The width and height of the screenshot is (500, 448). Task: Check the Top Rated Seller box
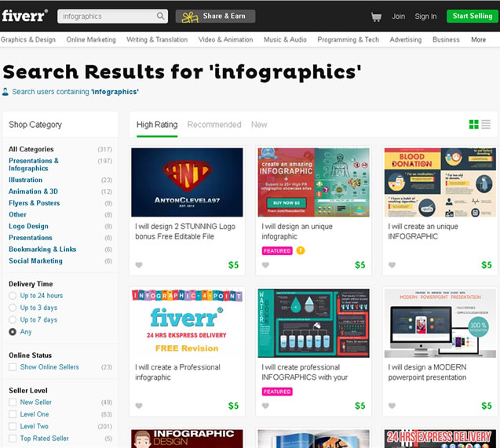coord(13,439)
